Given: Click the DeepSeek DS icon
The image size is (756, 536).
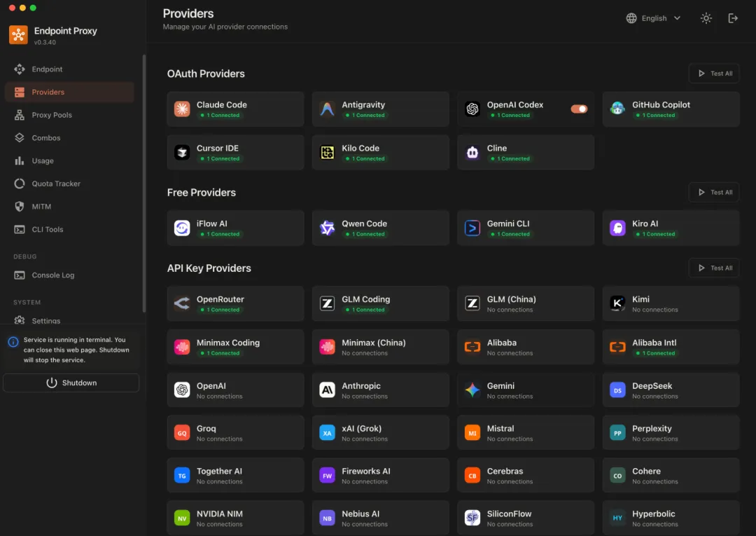Looking at the screenshot, I should pyautogui.click(x=617, y=390).
